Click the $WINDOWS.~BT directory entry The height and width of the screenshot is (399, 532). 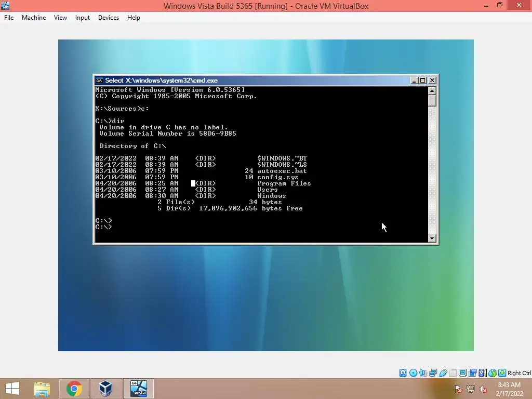[282, 158]
